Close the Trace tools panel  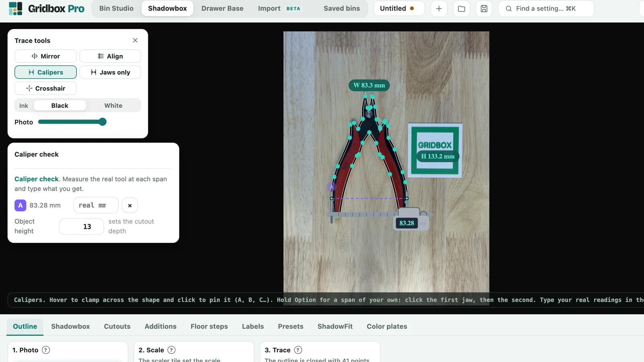(x=135, y=40)
